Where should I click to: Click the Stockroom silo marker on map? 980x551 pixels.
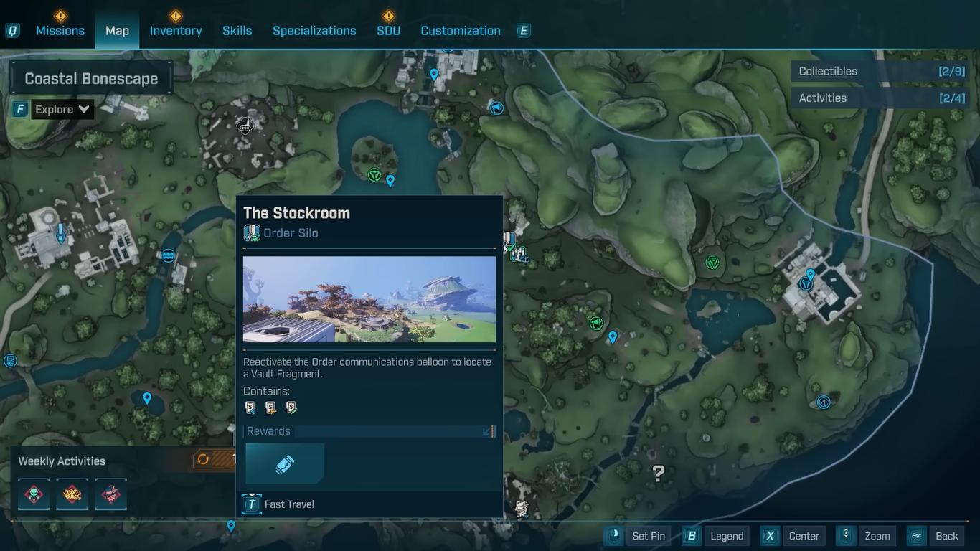click(509, 240)
